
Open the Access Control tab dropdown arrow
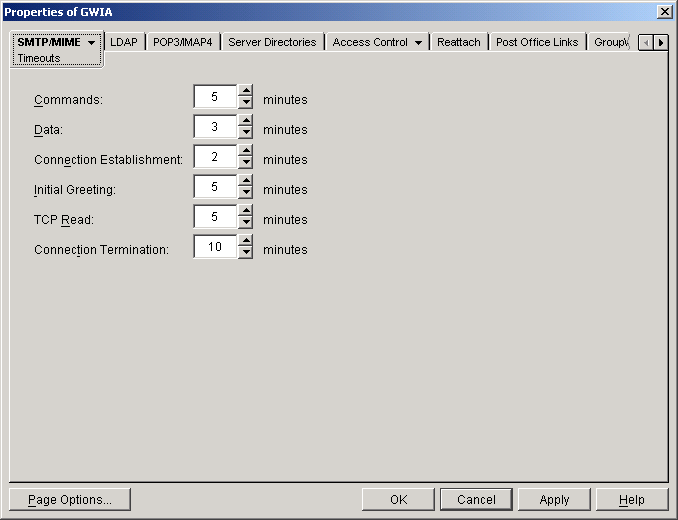(418, 42)
